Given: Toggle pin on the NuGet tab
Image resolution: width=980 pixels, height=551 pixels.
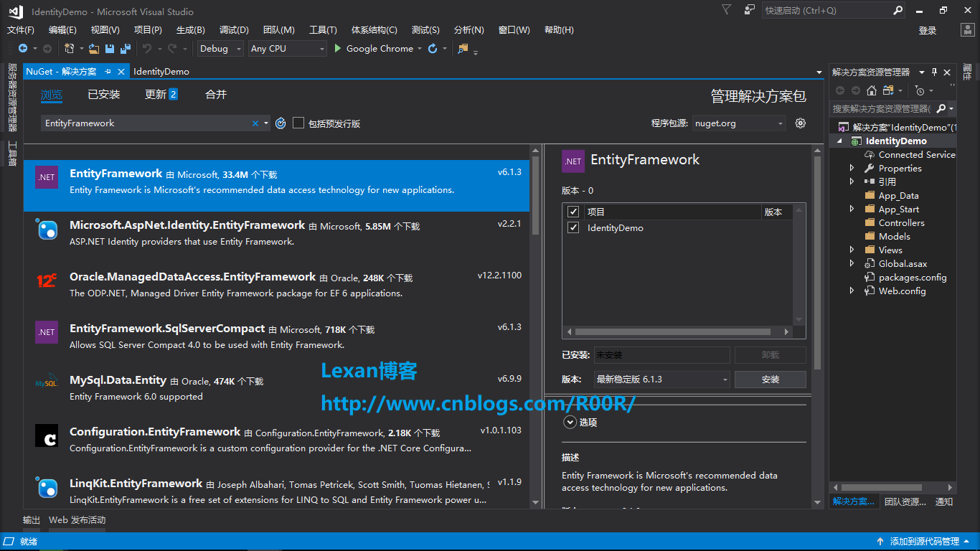Looking at the screenshot, I should tap(108, 72).
